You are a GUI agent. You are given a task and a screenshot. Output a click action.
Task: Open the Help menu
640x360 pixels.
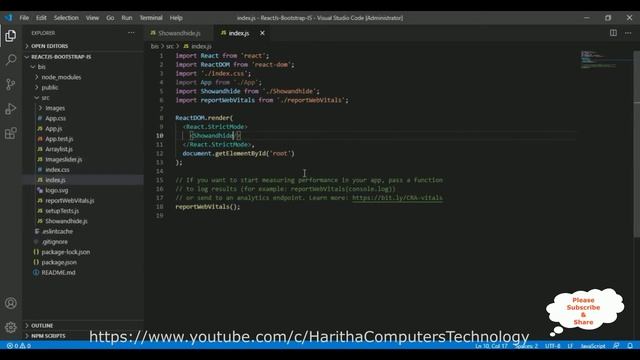(176, 18)
